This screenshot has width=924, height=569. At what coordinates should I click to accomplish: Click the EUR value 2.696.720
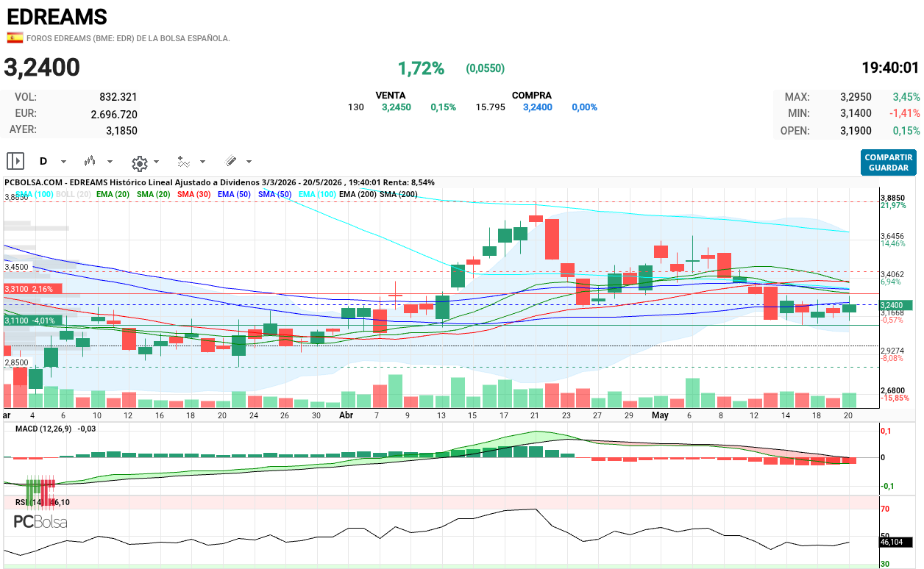click(x=114, y=115)
